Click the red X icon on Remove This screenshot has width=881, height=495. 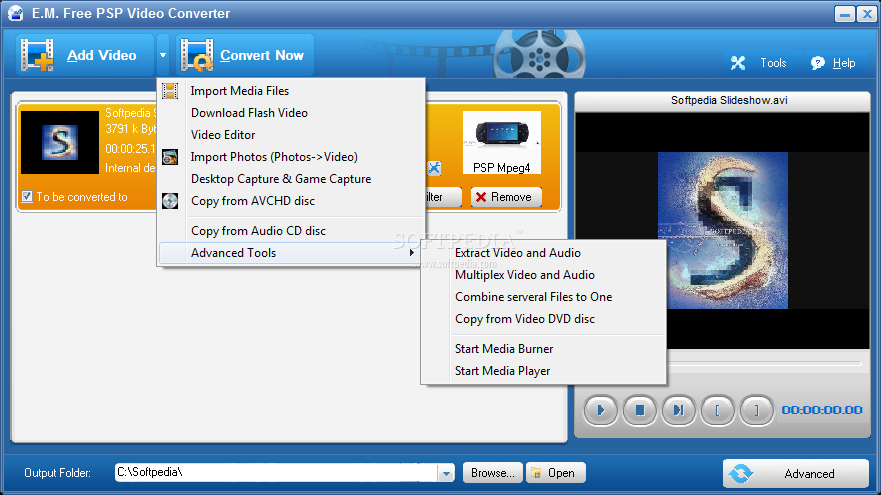tap(480, 197)
